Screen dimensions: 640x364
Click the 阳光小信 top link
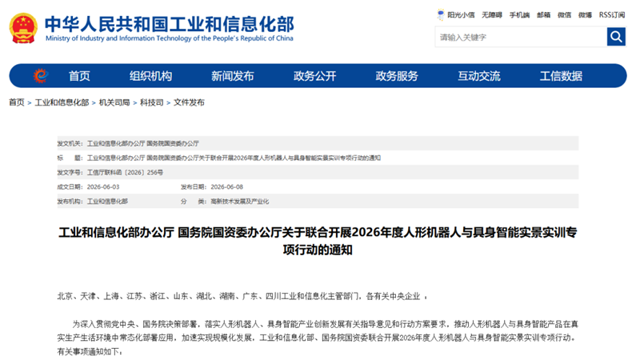click(x=461, y=15)
